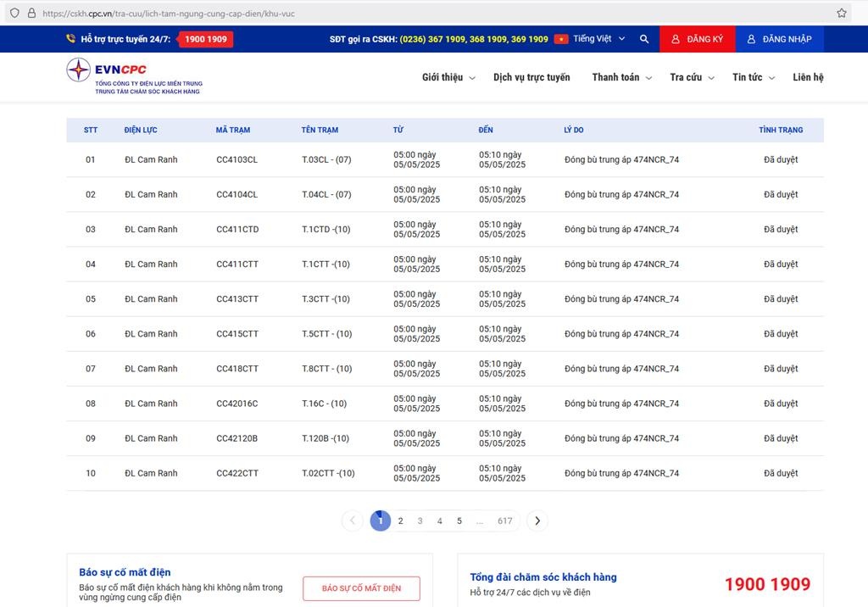Go to page 2 of results
868x607 pixels.
click(400, 521)
